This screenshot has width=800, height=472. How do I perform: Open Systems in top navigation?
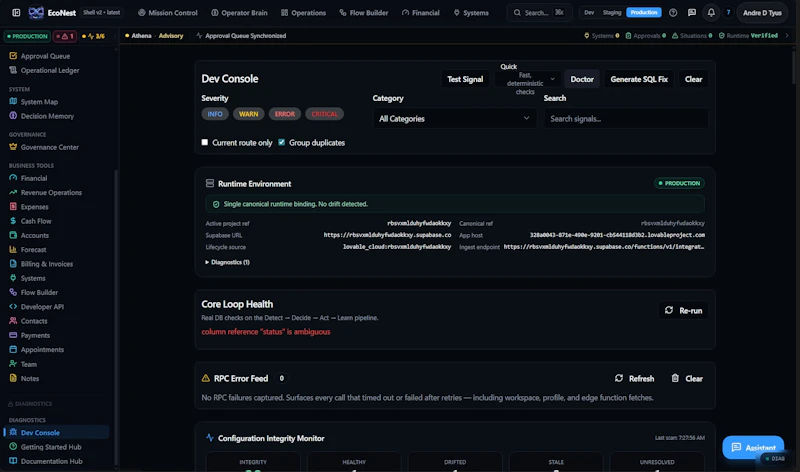(x=471, y=12)
